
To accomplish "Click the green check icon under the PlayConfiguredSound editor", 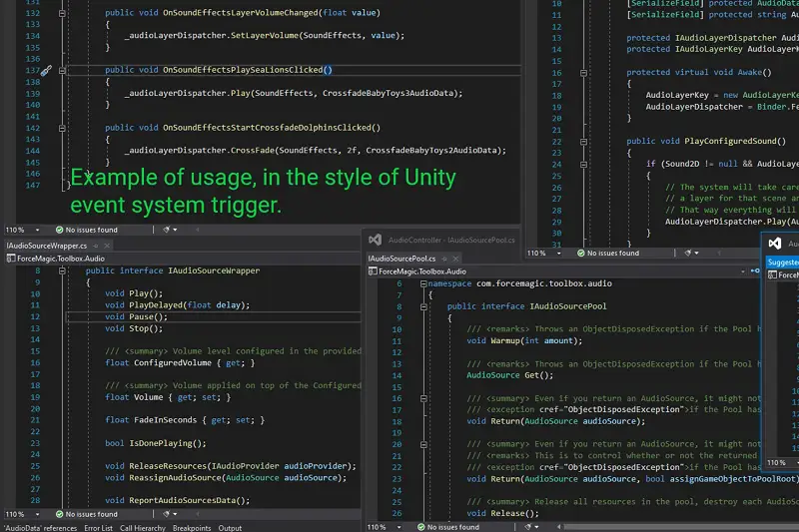I will (x=581, y=253).
